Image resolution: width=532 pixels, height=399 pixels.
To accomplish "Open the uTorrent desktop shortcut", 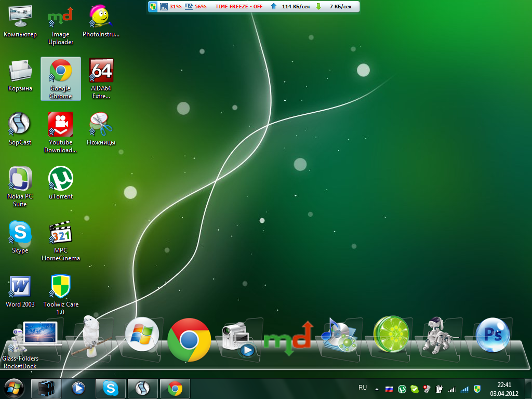I will (61, 179).
